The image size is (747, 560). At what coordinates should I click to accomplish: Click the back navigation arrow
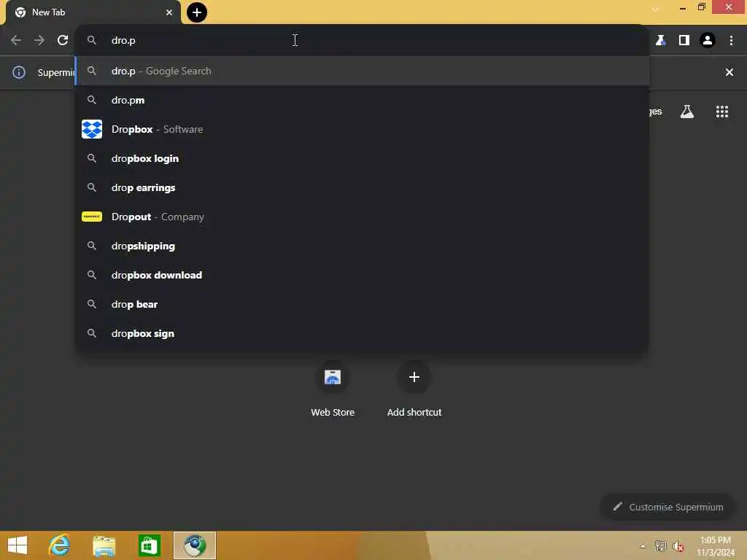16,41
